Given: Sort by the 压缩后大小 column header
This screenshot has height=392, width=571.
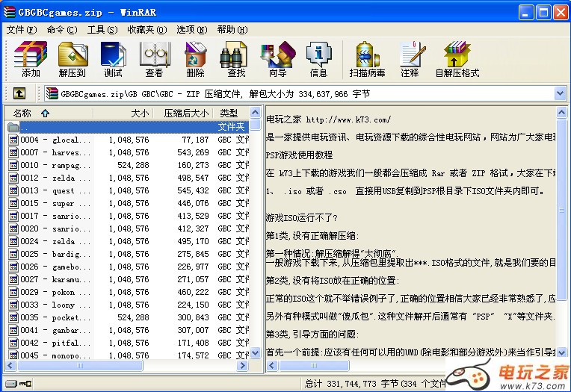Looking at the screenshot, I should [x=185, y=113].
